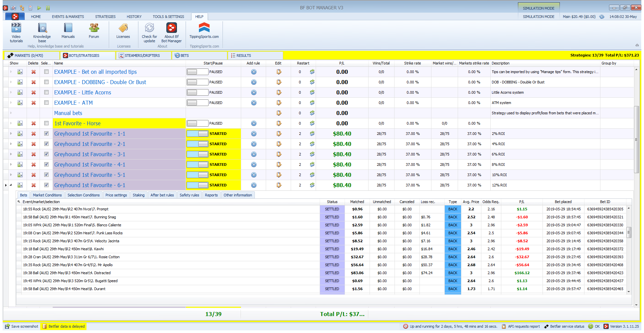Screen dimensions: 644x333
Task: Click the pause icon in title bar
Action: 48,8
